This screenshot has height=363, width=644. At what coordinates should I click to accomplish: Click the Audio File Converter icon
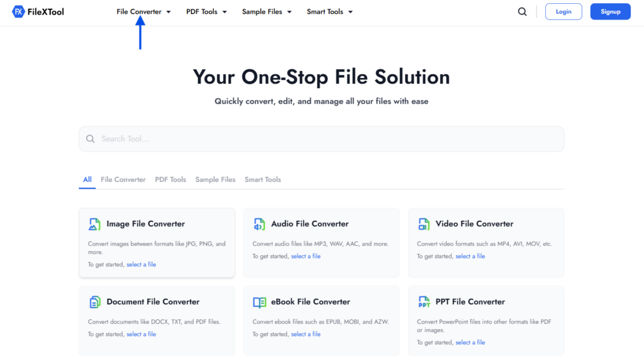tap(259, 223)
